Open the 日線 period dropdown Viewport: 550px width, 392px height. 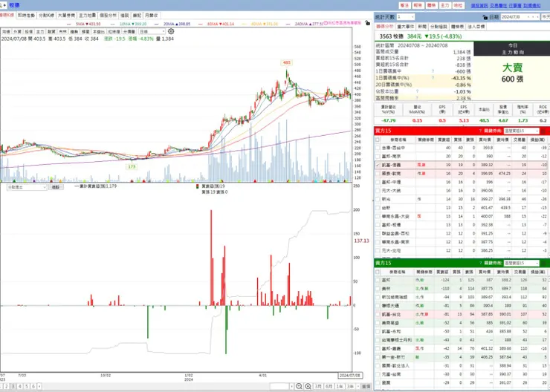click(152, 31)
